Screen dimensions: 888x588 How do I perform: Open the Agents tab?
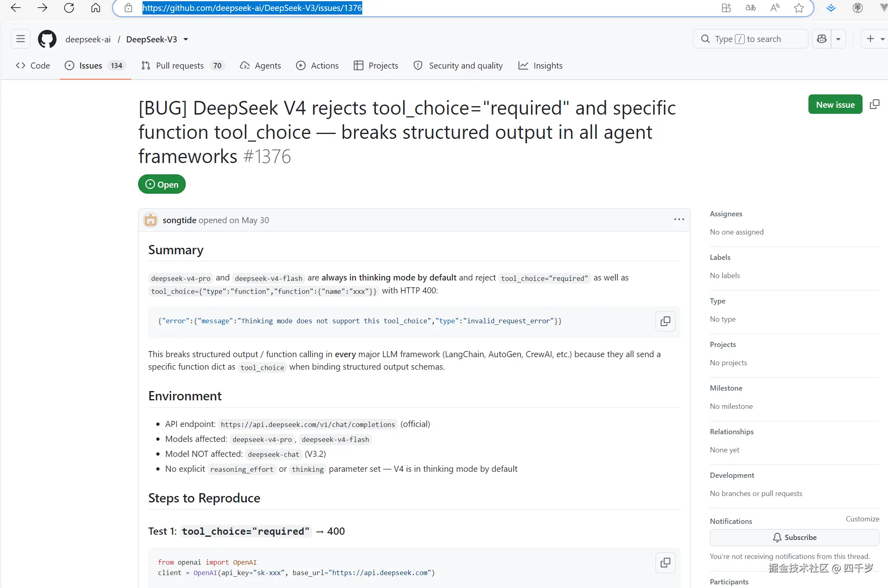pyautogui.click(x=260, y=65)
